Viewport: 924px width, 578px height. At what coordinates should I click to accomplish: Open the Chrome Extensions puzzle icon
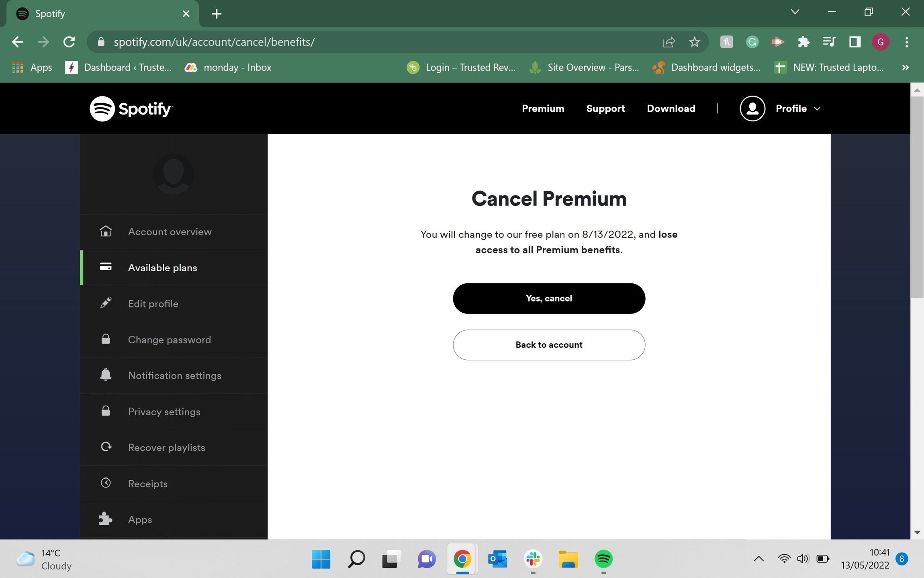tap(803, 42)
